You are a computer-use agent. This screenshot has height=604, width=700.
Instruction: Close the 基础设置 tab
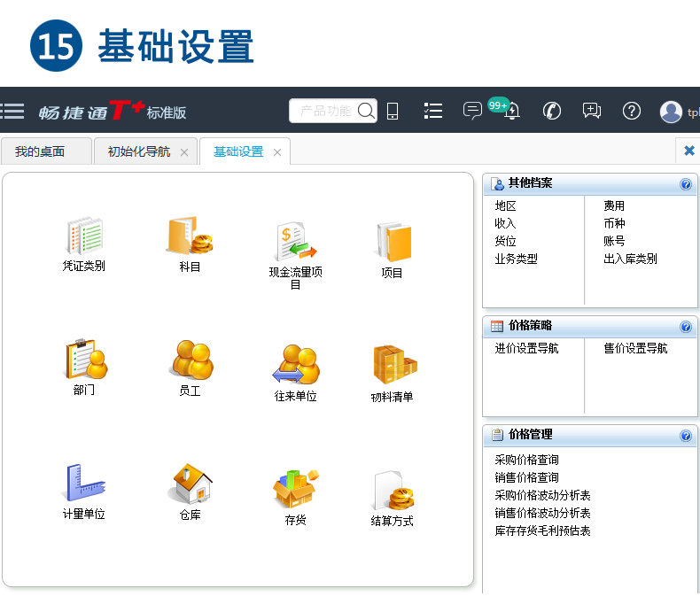click(277, 152)
